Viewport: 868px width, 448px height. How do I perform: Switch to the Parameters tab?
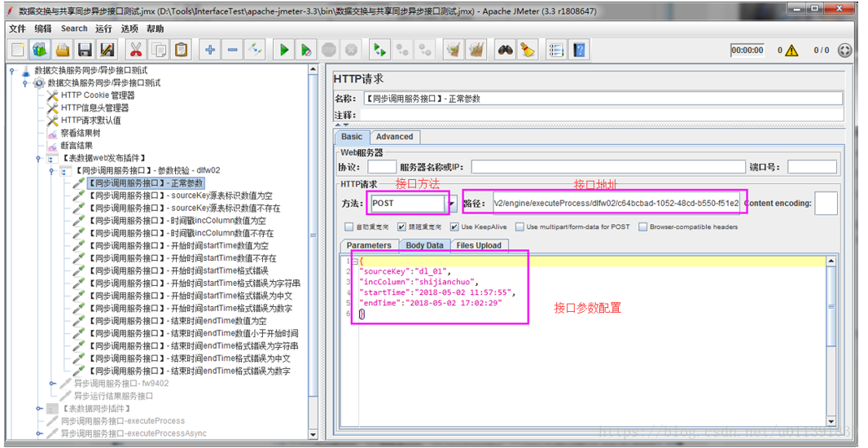(x=369, y=245)
